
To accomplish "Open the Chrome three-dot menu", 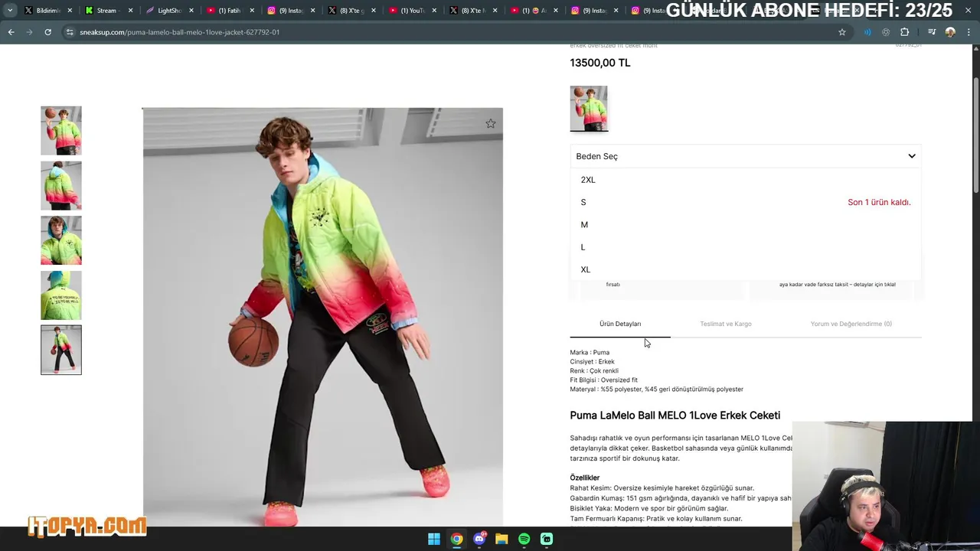I will coord(968,32).
